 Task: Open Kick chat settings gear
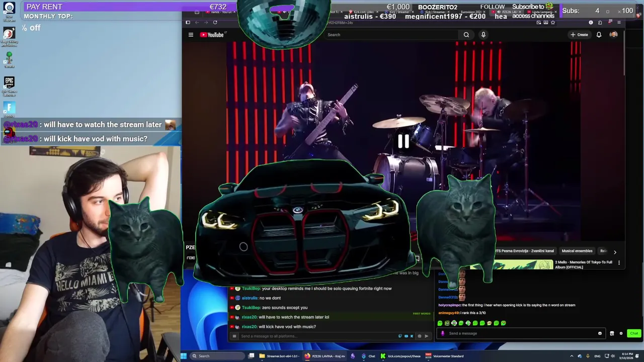(x=621, y=333)
